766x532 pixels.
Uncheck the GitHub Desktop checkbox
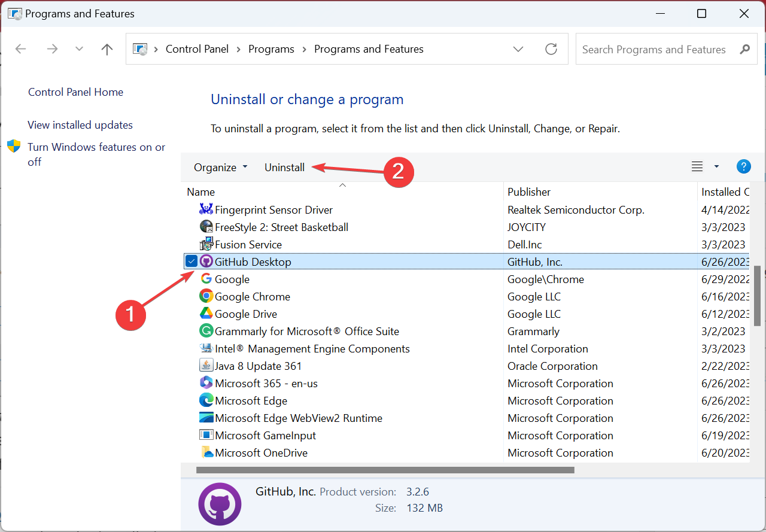(x=191, y=262)
